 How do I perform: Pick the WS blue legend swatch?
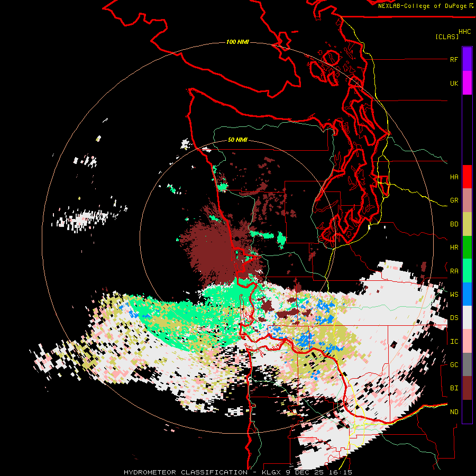click(x=467, y=294)
